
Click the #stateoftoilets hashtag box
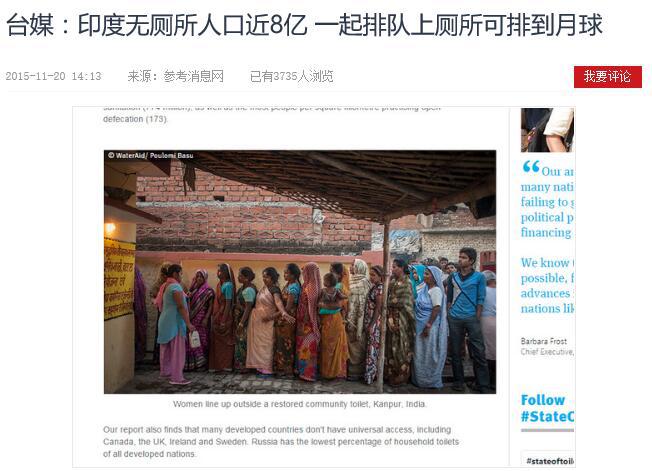548,460
